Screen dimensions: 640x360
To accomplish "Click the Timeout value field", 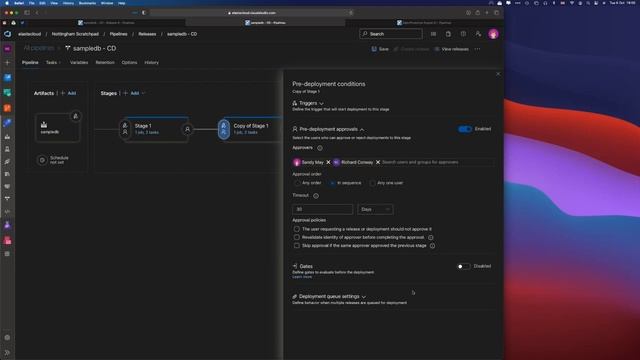I will 322,209.
